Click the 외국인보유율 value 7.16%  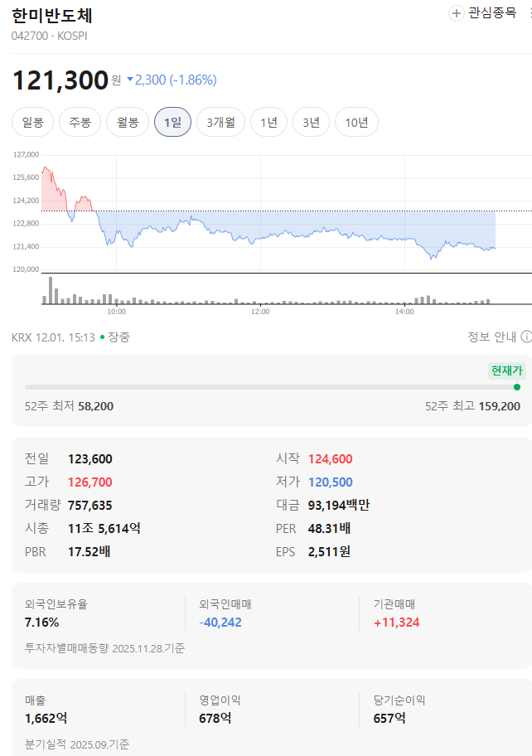(42, 623)
